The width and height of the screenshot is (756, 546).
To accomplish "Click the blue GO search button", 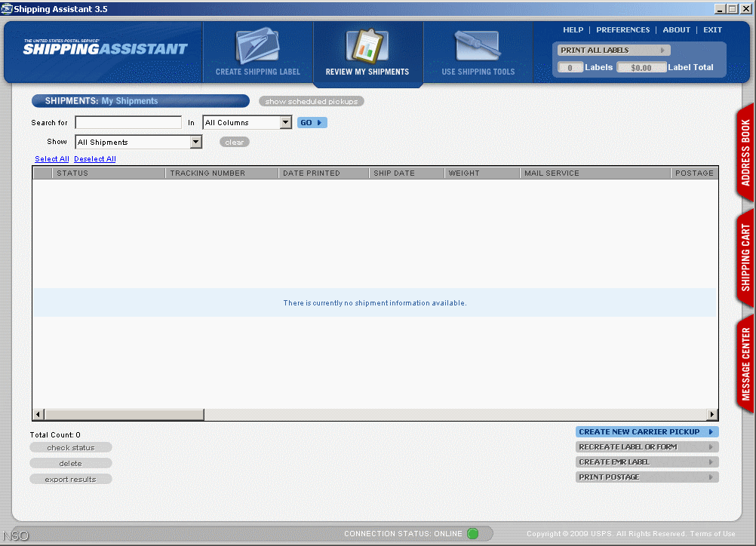I will pyautogui.click(x=312, y=123).
